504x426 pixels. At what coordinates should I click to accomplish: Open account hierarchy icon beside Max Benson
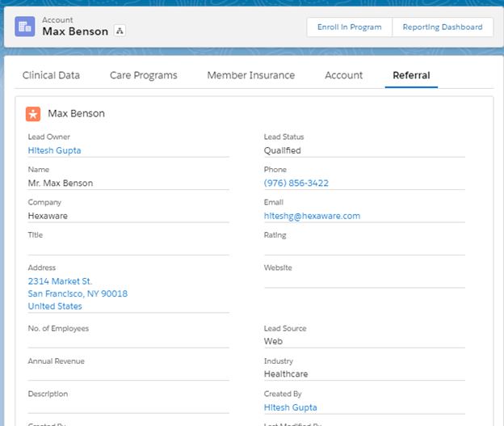tap(120, 32)
